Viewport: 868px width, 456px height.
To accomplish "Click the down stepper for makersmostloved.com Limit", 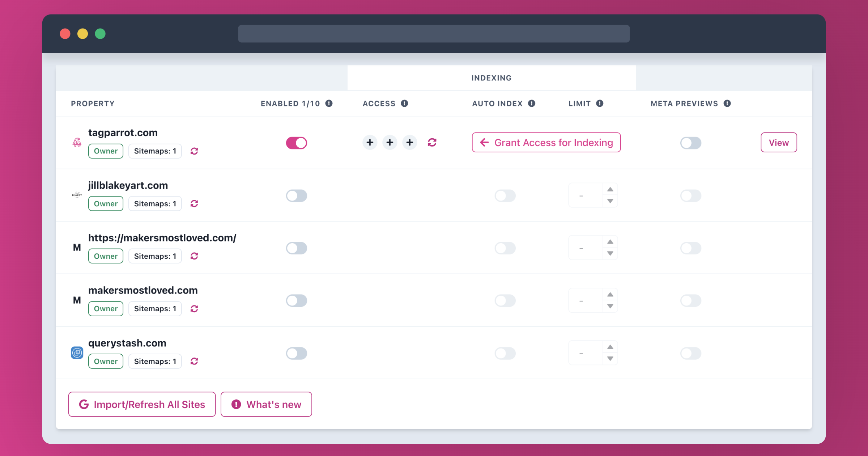I will coord(610,306).
